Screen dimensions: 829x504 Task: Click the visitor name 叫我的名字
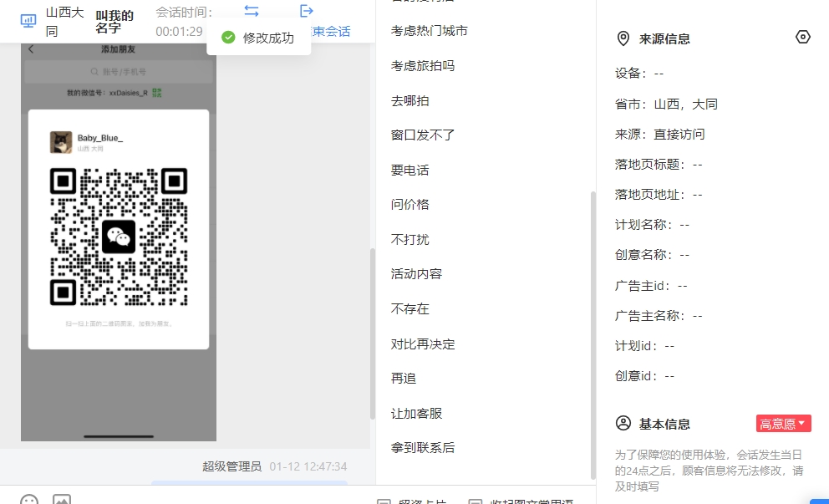(x=114, y=22)
